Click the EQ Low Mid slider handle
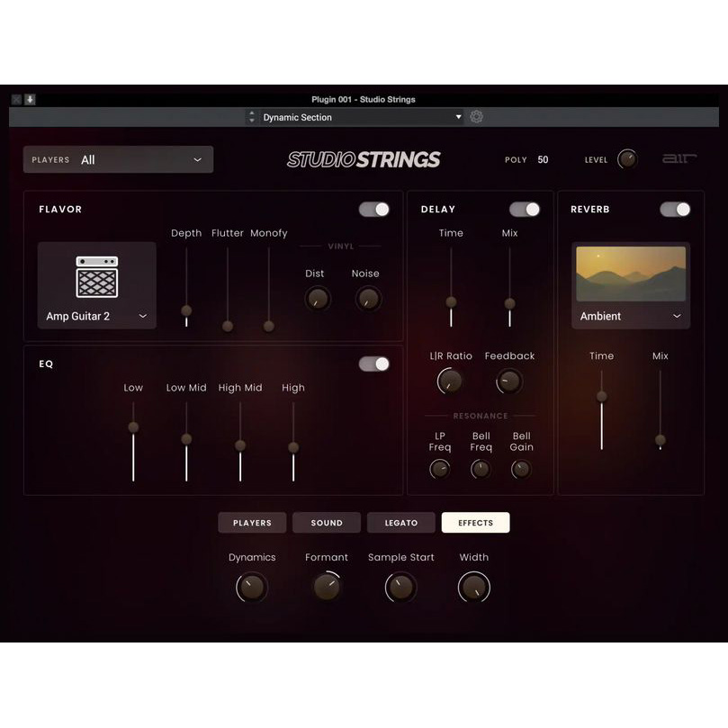 [186, 439]
